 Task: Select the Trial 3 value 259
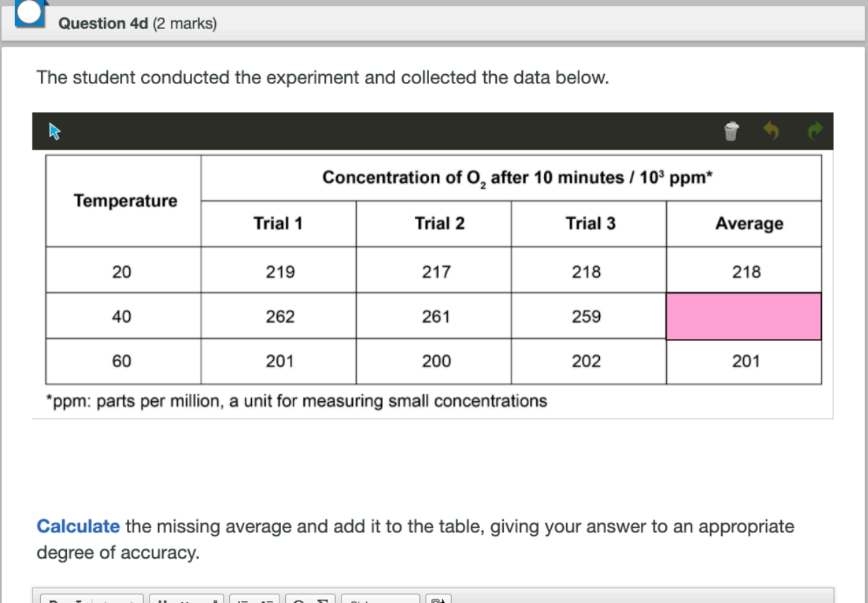point(586,317)
